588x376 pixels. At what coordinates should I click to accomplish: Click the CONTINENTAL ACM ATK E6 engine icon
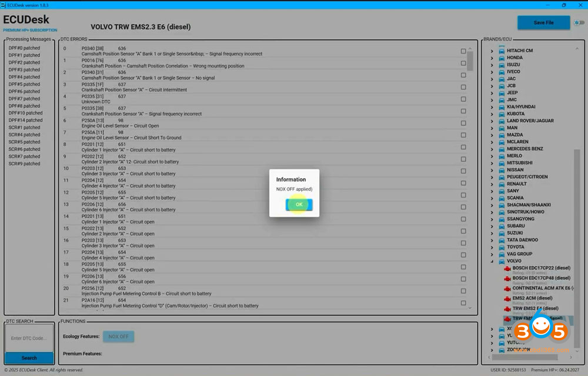(507, 288)
